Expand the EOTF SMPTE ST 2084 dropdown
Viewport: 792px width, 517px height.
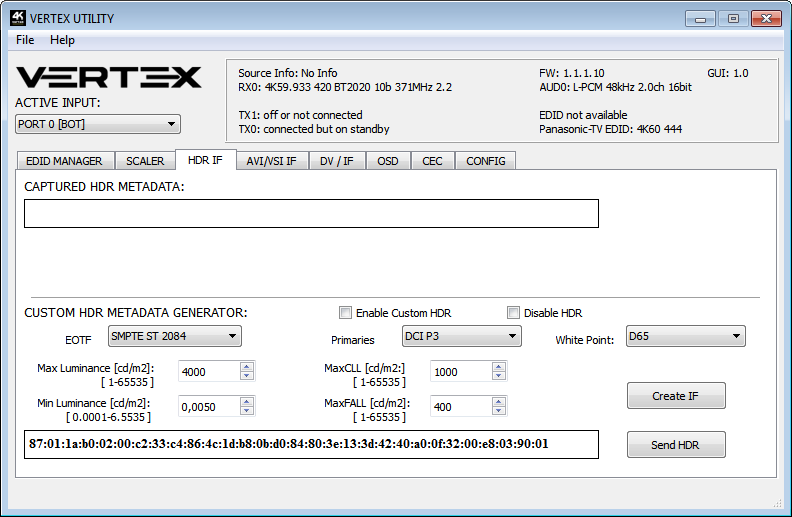[175, 336]
